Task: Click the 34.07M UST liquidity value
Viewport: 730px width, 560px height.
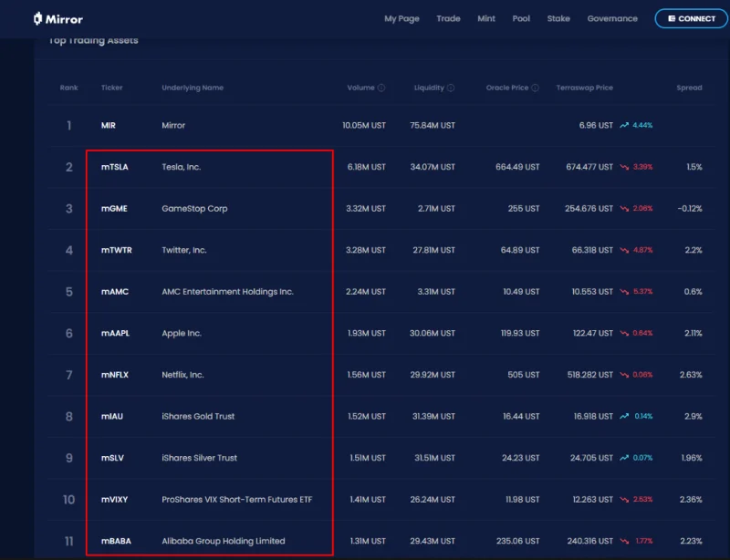Action: [x=433, y=167]
